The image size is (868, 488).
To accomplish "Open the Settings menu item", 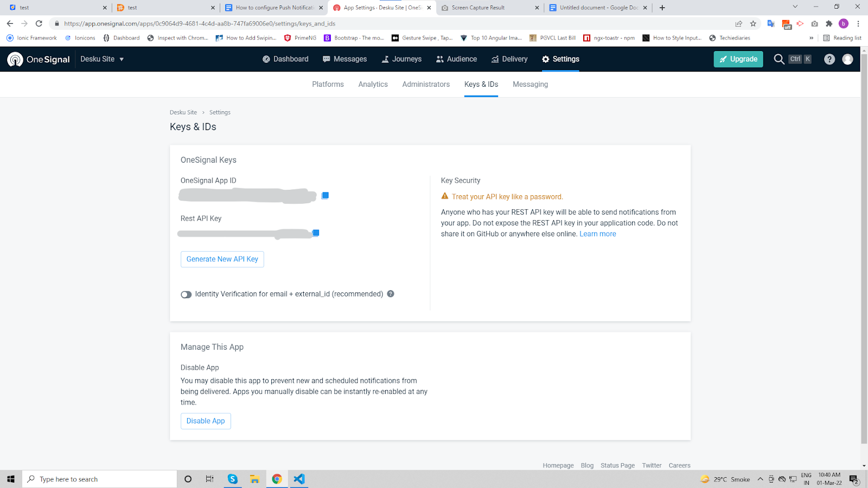I will [x=560, y=59].
